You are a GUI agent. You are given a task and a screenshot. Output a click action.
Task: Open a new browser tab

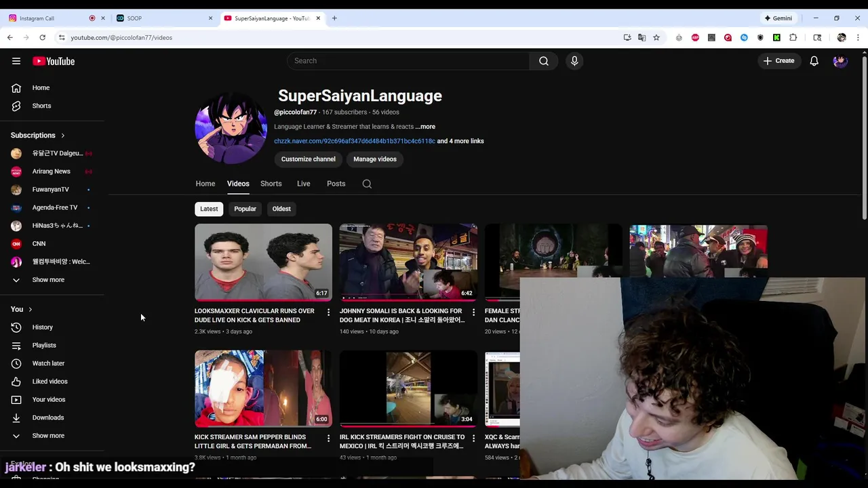coord(334,18)
